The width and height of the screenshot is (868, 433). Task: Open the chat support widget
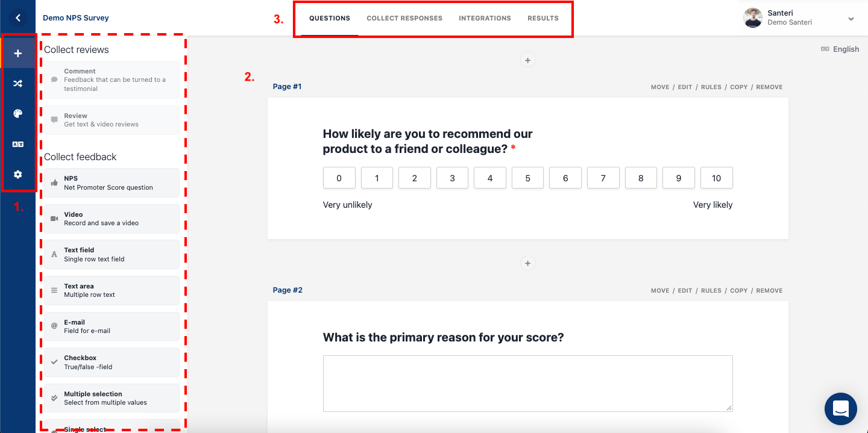840,409
